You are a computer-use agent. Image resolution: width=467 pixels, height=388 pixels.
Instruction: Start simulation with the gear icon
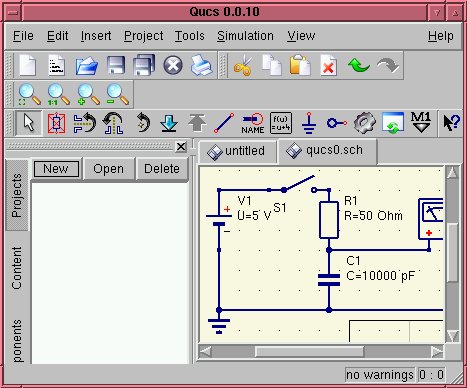pos(365,123)
